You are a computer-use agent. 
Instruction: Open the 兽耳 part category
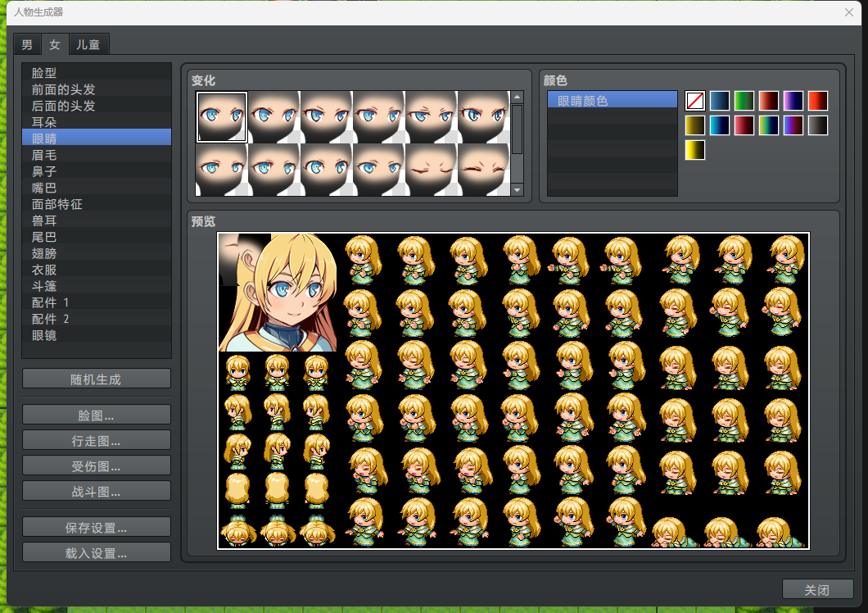[x=97, y=220]
